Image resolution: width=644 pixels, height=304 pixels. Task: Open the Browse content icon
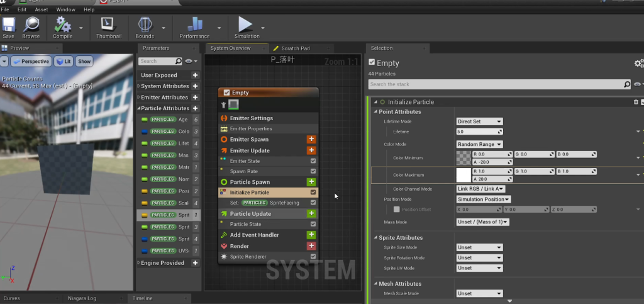point(31,25)
